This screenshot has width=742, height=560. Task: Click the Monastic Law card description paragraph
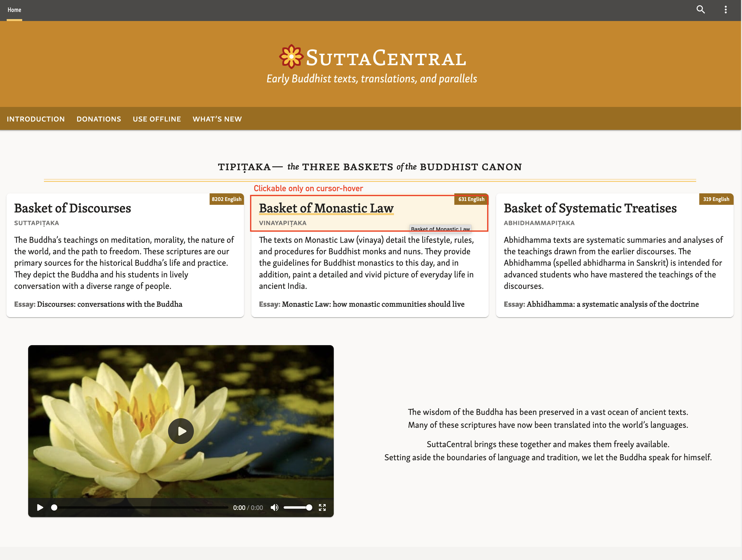coord(367,263)
